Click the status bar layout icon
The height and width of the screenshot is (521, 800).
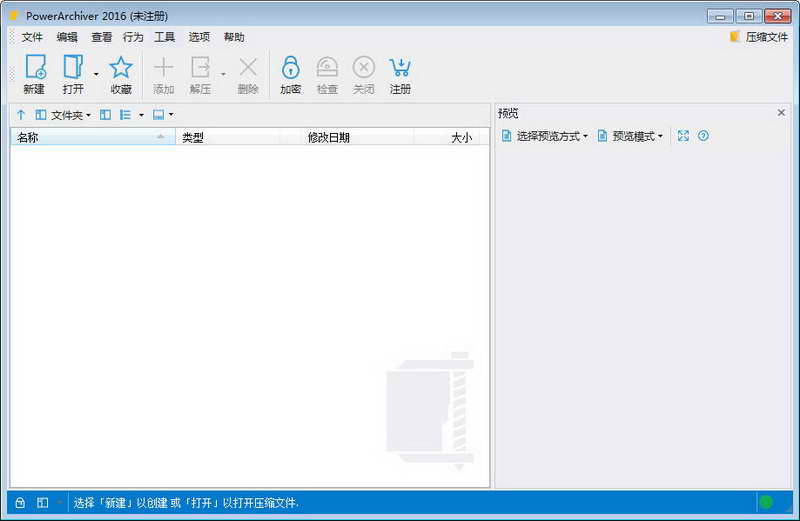pyautogui.click(x=42, y=503)
